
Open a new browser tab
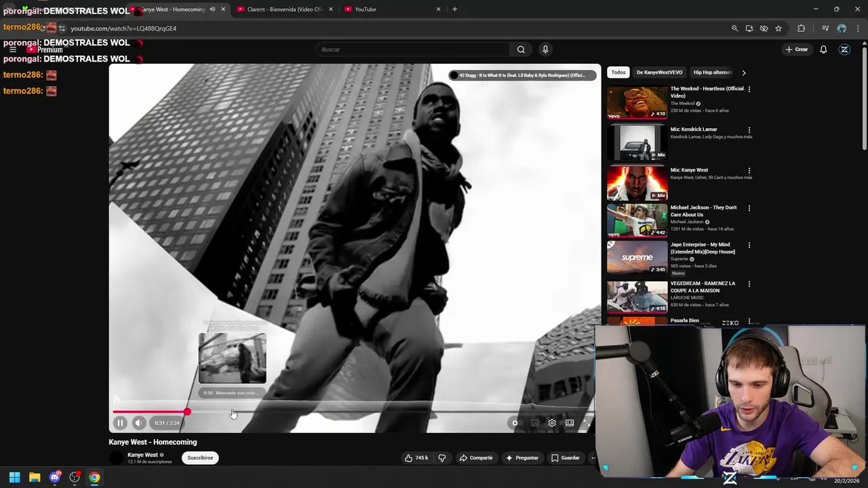click(x=454, y=9)
